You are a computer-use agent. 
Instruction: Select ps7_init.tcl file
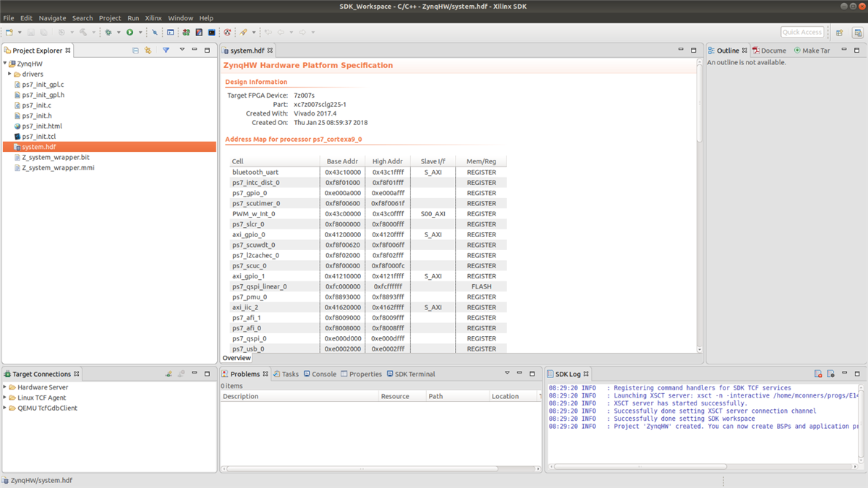[x=38, y=136]
